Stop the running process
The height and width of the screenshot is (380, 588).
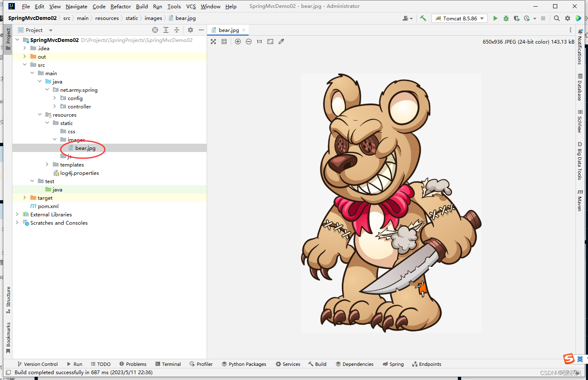543,18
